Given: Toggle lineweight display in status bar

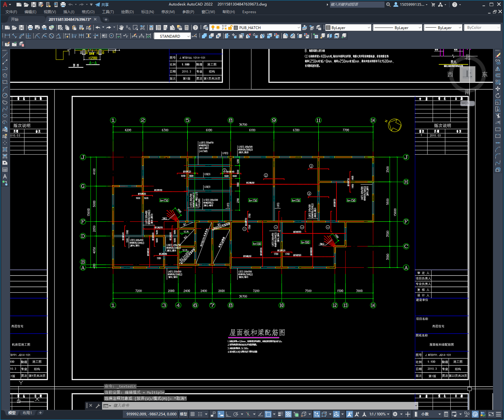Looking at the screenshot, I should pos(280,414).
